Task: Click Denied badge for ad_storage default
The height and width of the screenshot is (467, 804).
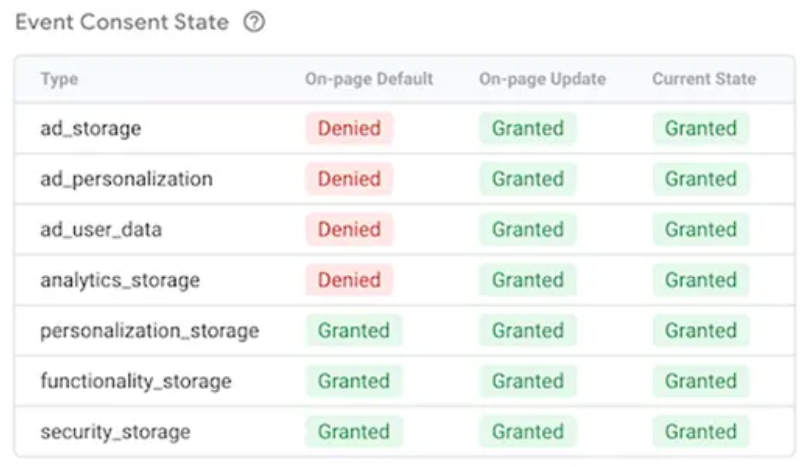Action: pos(349,128)
